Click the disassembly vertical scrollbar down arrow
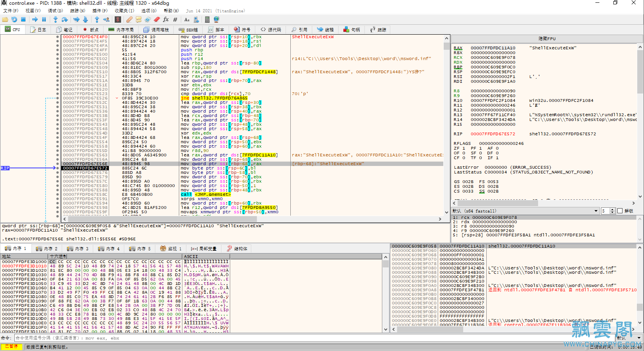The image size is (644, 351). click(x=446, y=212)
